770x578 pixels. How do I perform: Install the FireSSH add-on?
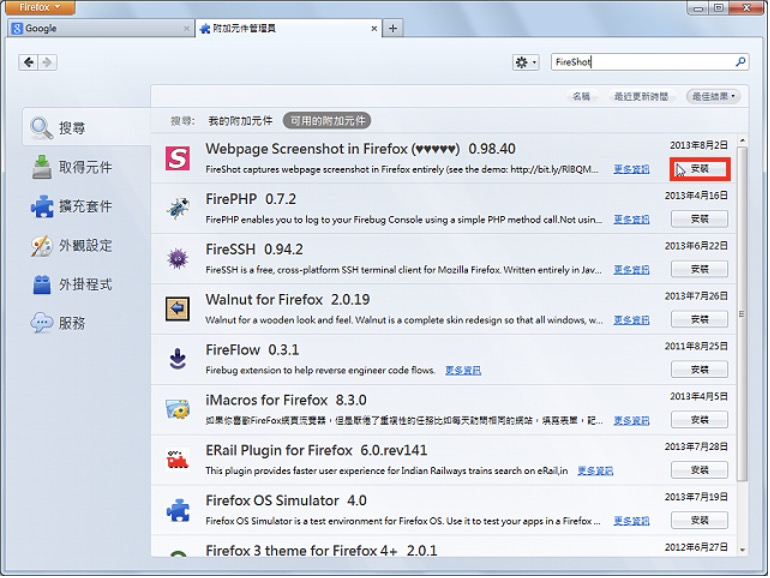coord(699,269)
